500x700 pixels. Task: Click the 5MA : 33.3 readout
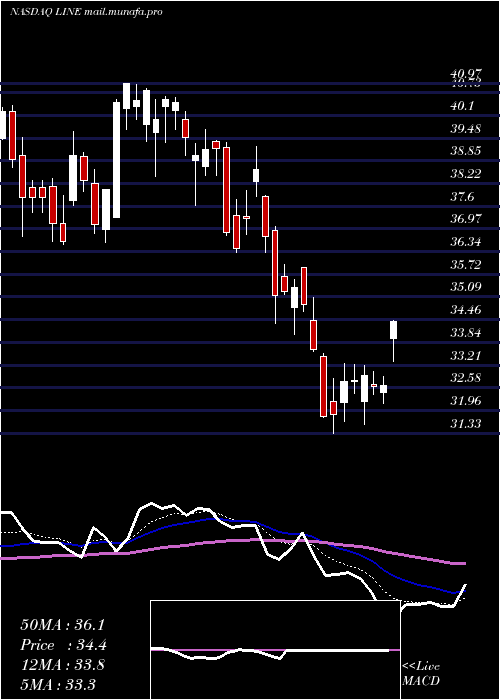58,684
